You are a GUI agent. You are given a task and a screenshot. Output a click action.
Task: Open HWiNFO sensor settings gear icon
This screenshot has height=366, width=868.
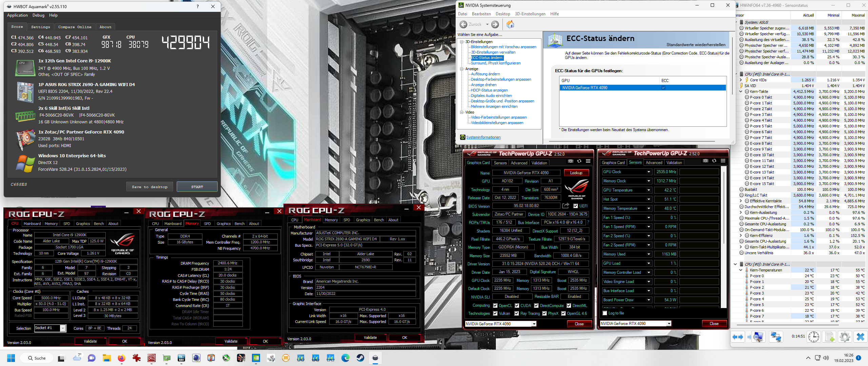(x=845, y=337)
